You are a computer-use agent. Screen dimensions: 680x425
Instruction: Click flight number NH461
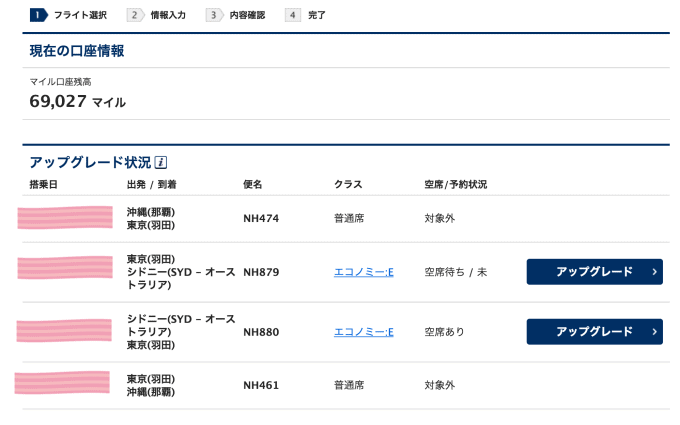pyautogui.click(x=261, y=385)
